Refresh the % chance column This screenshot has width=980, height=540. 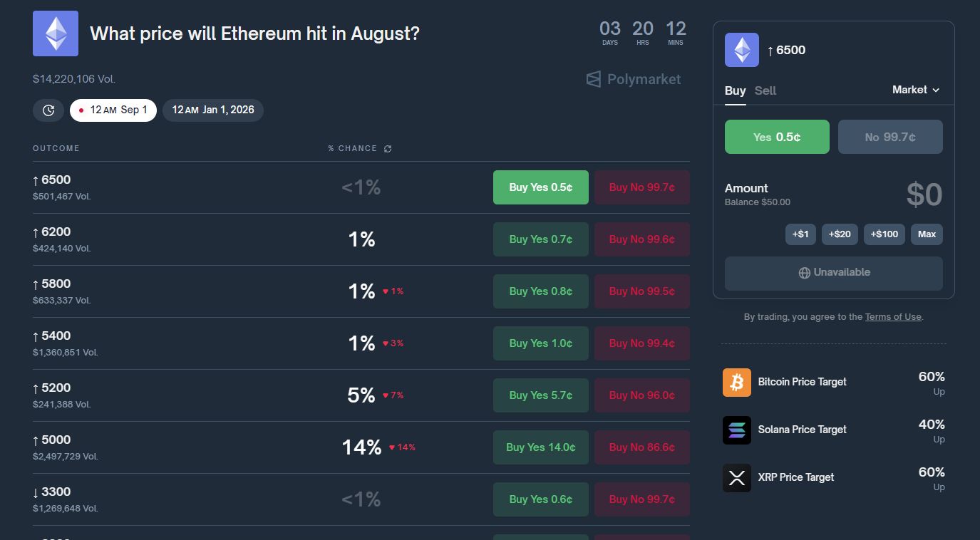[388, 149]
